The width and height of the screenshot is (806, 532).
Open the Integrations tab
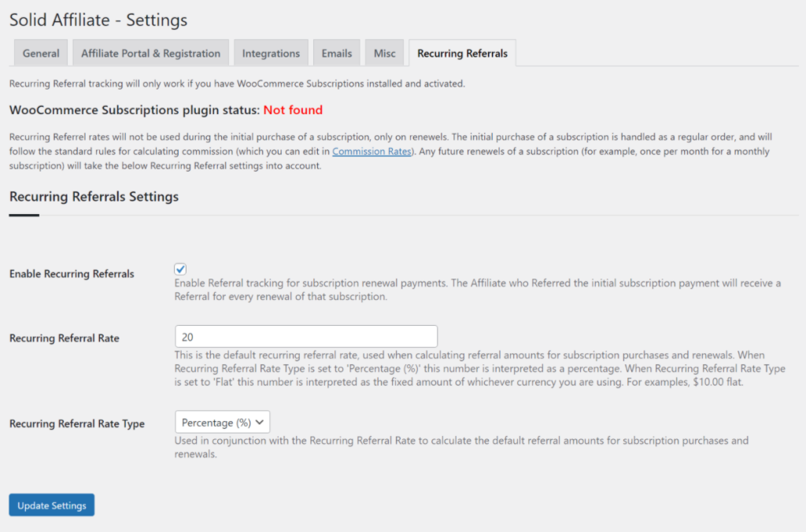point(271,53)
